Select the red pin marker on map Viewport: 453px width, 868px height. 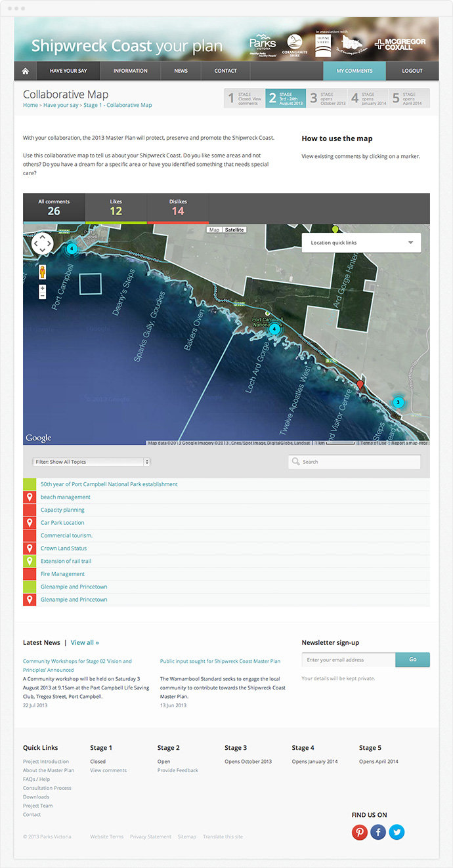pyautogui.click(x=359, y=386)
